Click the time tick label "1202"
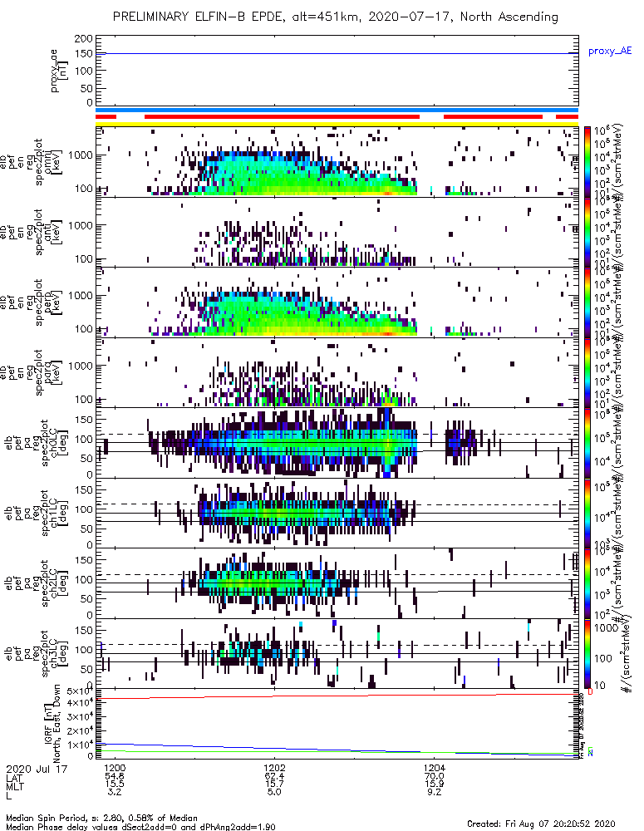Viewport: 644px width, 831px height. 274,768
